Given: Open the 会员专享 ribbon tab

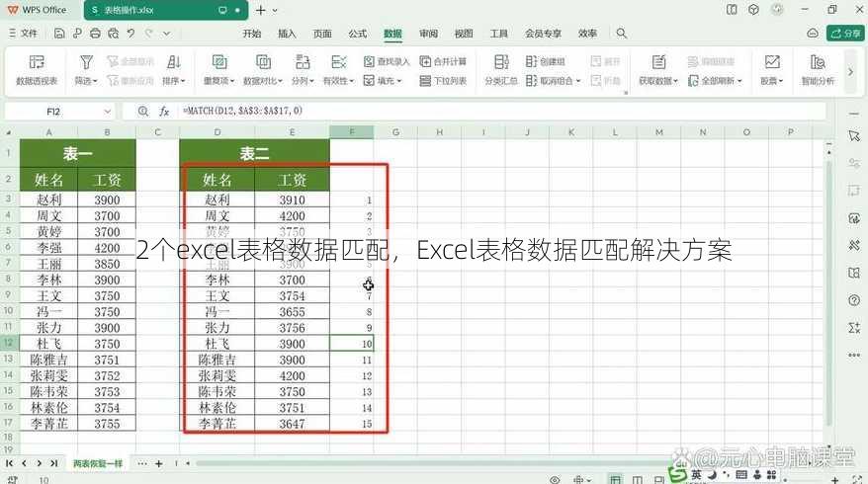Looking at the screenshot, I should (543, 34).
